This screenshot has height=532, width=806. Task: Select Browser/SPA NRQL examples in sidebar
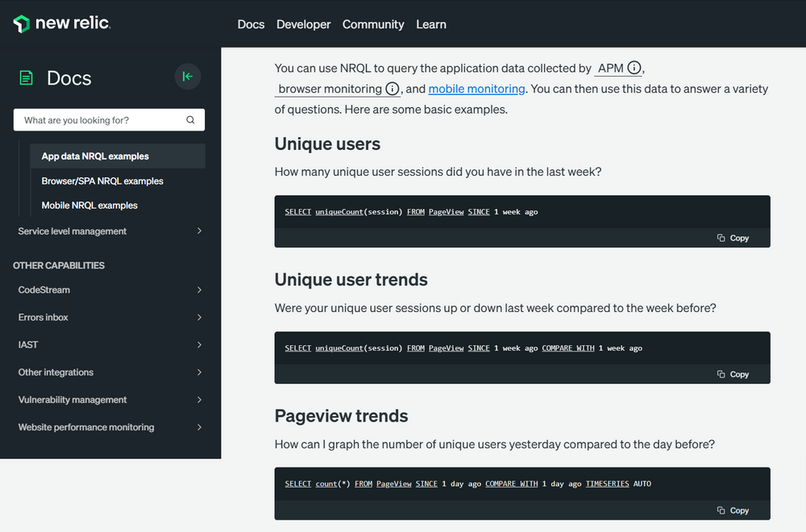(102, 181)
